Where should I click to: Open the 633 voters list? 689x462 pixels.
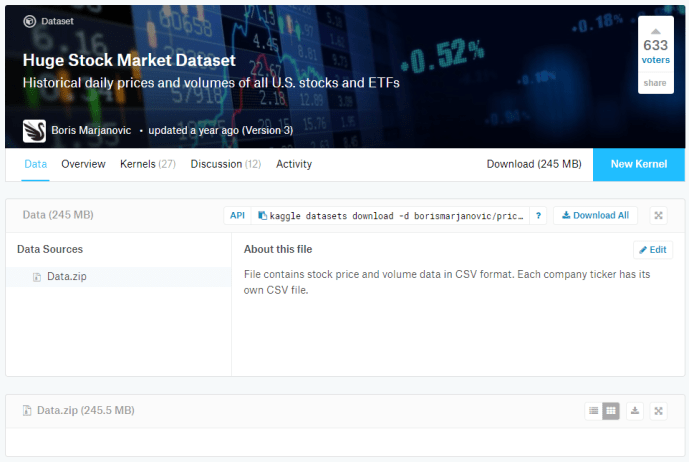[655, 60]
